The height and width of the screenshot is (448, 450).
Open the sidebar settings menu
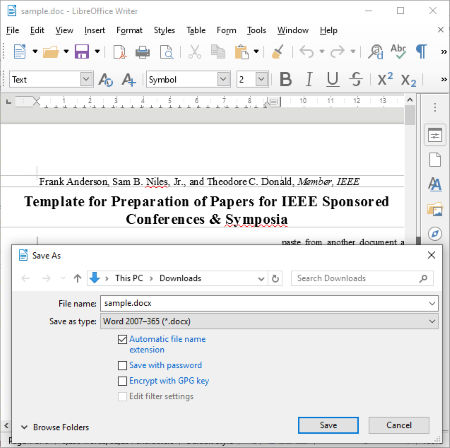click(435, 107)
